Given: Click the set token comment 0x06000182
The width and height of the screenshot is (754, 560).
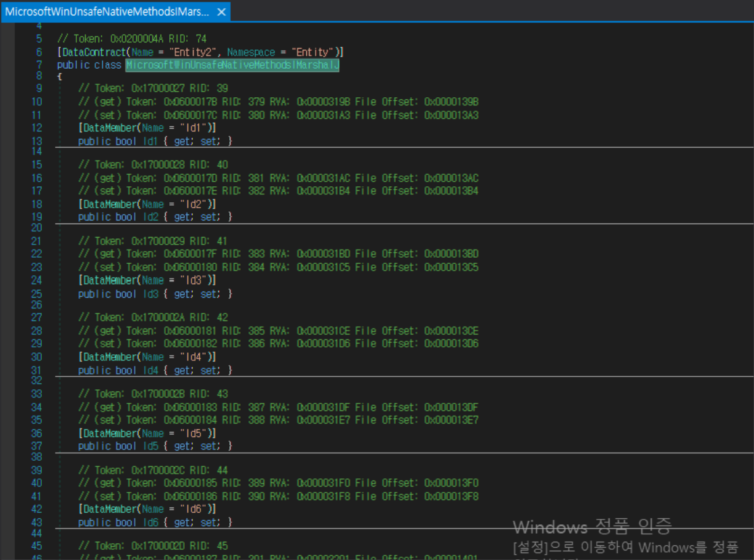Looking at the screenshot, I should point(278,343).
